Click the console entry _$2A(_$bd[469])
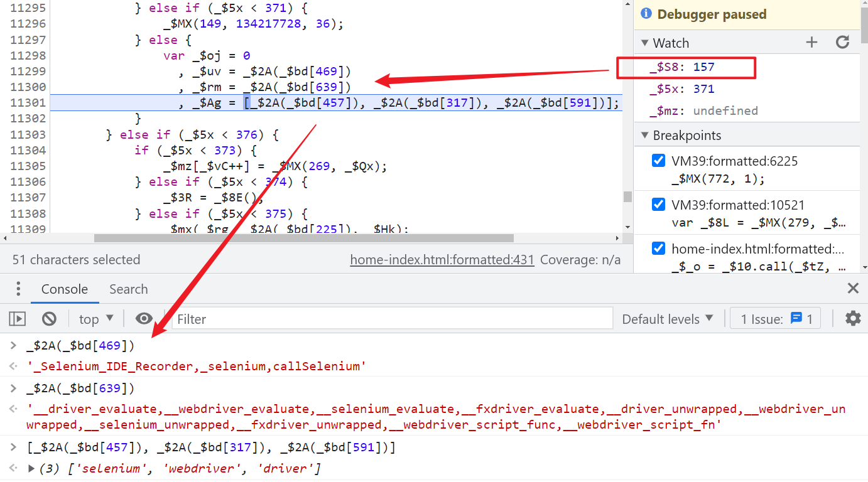The height and width of the screenshot is (482, 868). pos(80,346)
